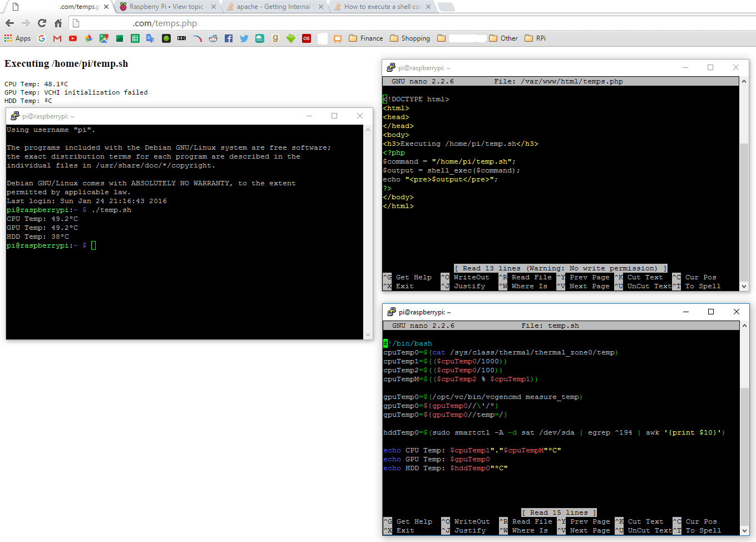Maximize the temps.php nano window
The image size is (756, 542).
(710, 67)
